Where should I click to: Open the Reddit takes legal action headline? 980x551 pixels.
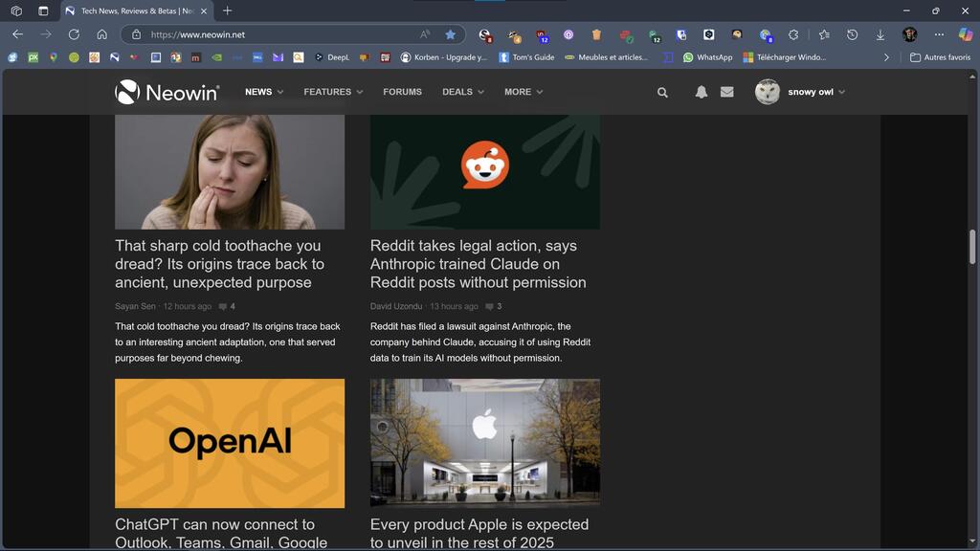pos(479,264)
